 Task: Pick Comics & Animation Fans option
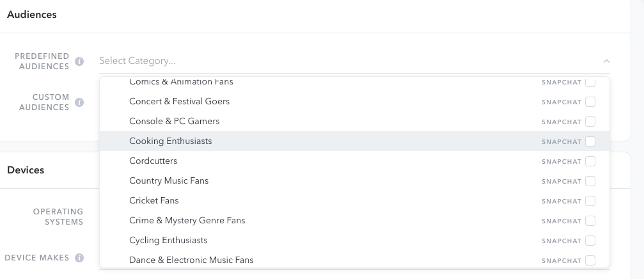[x=181, y=83]
